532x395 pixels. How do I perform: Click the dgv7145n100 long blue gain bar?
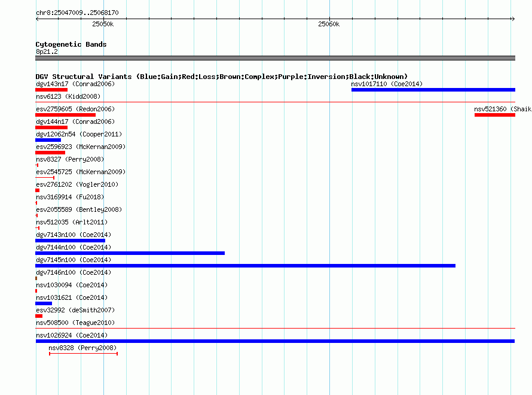pyautogui.click(x=245, y=266)
